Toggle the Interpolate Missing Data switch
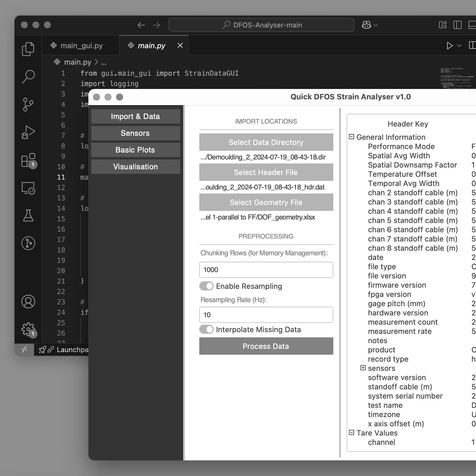The width and height of the screenshot is (476, 476). pyautogui.click(x=207, y=329)
